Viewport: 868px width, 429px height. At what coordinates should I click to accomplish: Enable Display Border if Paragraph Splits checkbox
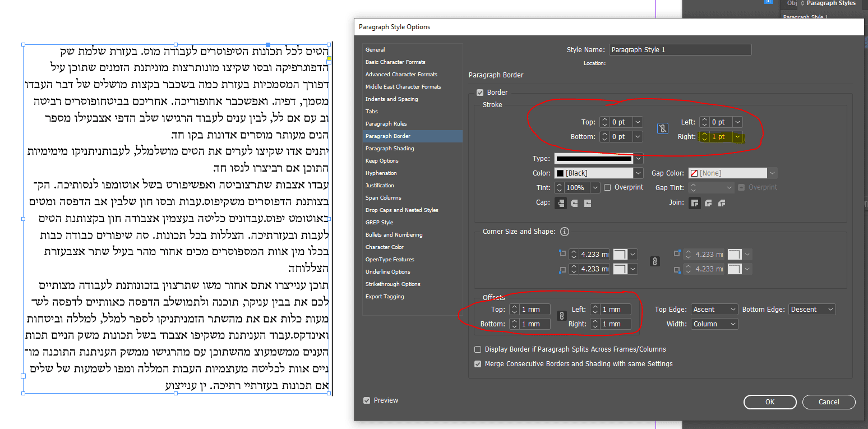coord(478,349)
